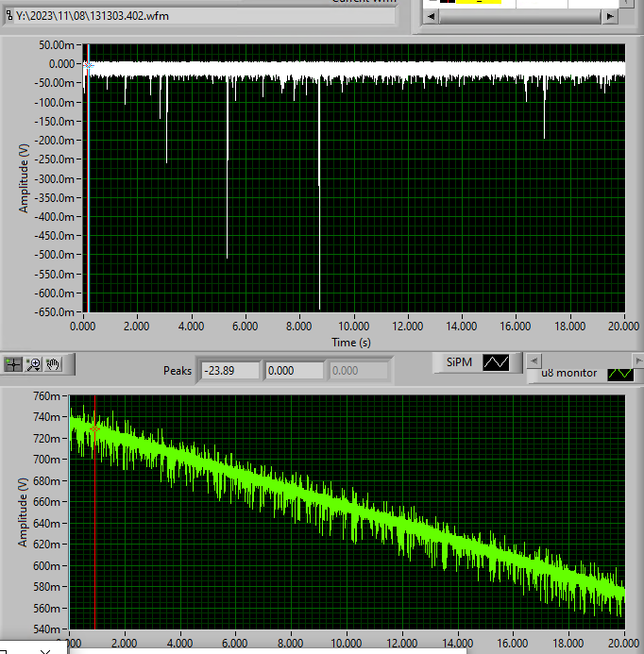Click the Amplitude (V) label of the upper graph

point(24,178)
